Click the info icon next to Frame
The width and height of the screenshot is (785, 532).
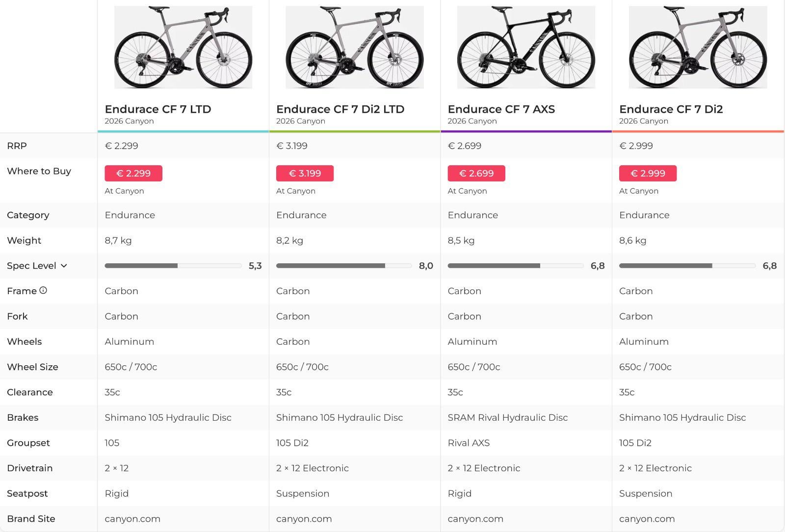point(43,290)
